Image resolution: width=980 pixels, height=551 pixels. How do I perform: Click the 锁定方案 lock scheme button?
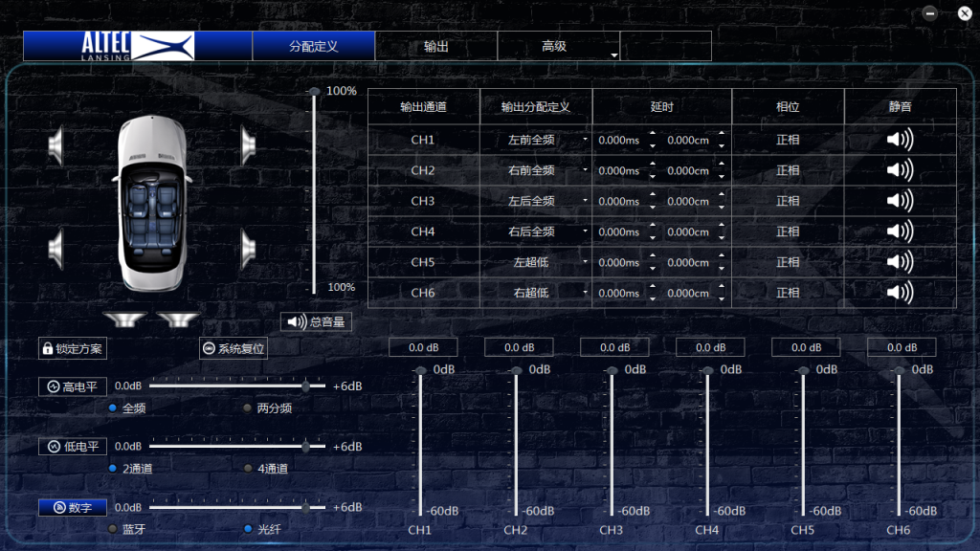click(73, 348)
